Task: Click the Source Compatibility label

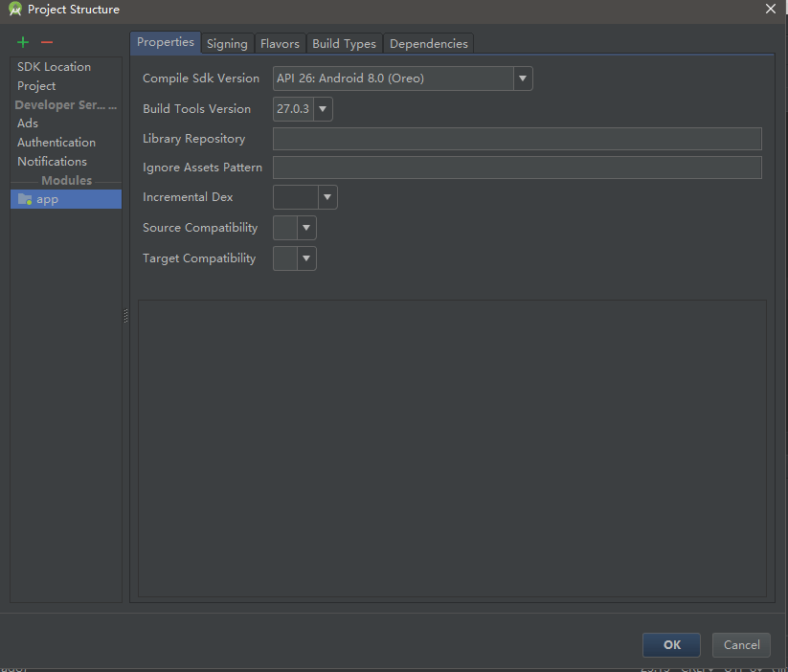Action: click(200, 228)
